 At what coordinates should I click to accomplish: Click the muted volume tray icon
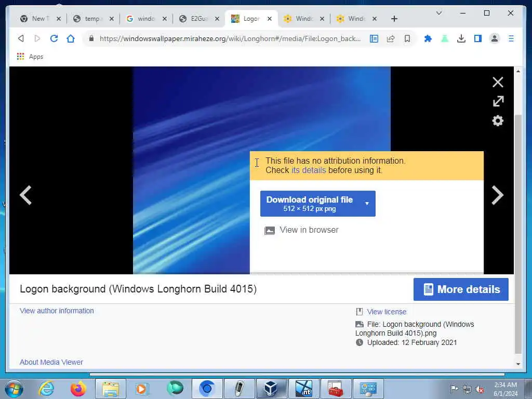479,390
